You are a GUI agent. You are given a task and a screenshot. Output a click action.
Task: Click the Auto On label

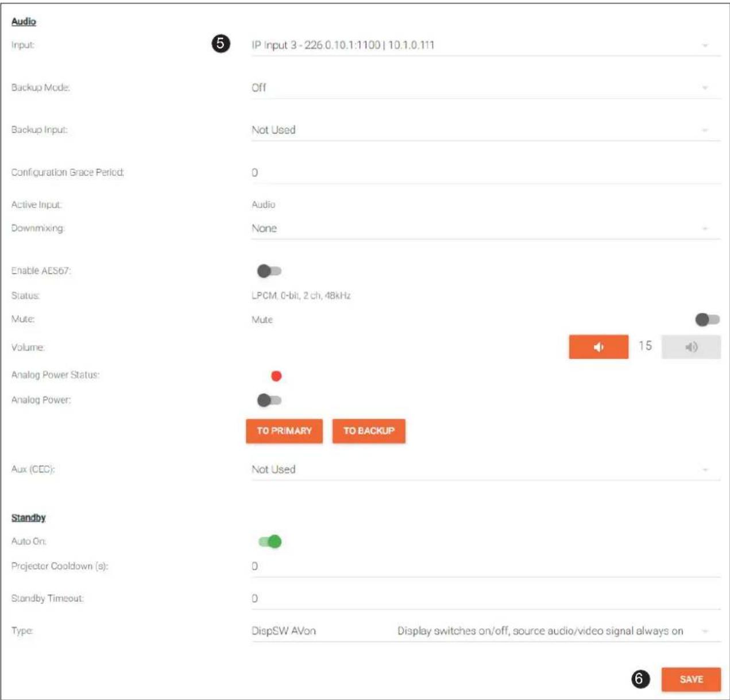pos(29,541)
